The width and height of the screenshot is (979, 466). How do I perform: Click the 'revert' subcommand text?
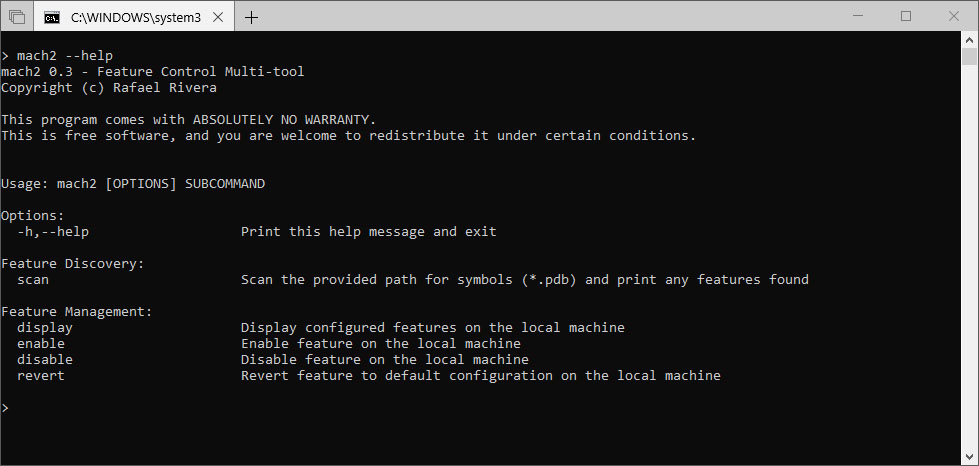[x=41, y=375]
